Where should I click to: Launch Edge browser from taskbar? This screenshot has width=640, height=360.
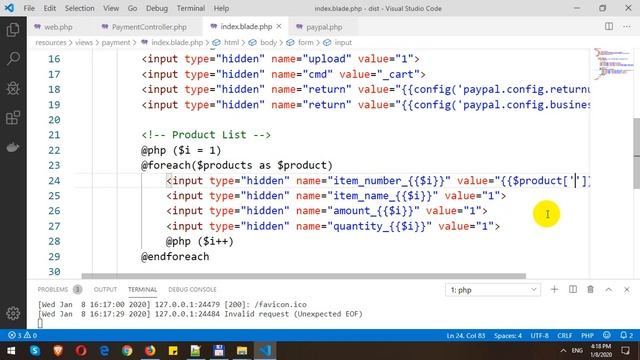click(104, 351)
